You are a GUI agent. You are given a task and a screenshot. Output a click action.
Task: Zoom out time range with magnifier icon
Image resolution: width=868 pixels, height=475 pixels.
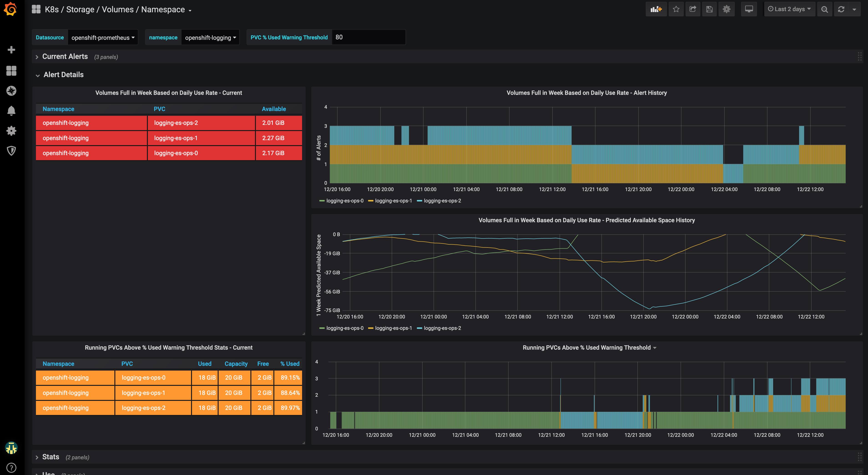[825, 9]
